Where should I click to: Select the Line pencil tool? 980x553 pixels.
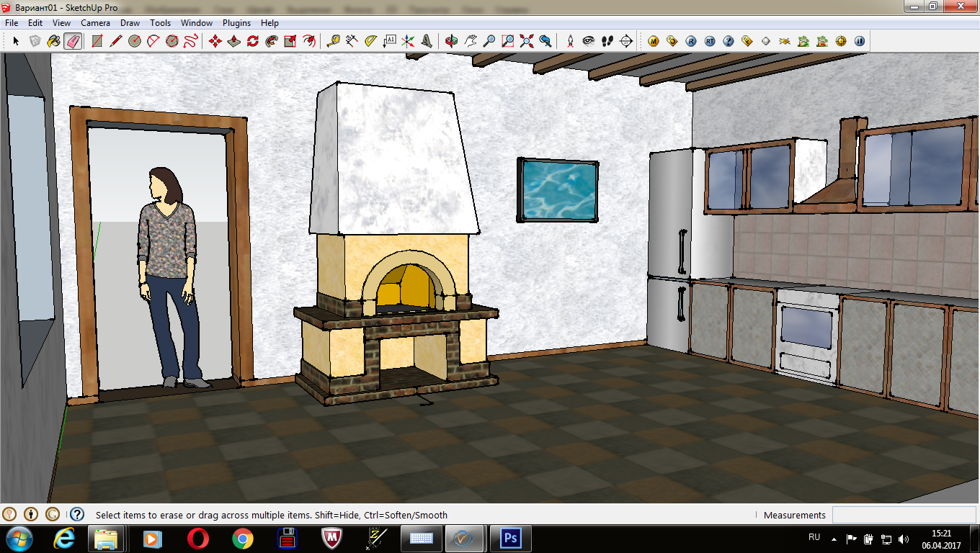[115, 41]
